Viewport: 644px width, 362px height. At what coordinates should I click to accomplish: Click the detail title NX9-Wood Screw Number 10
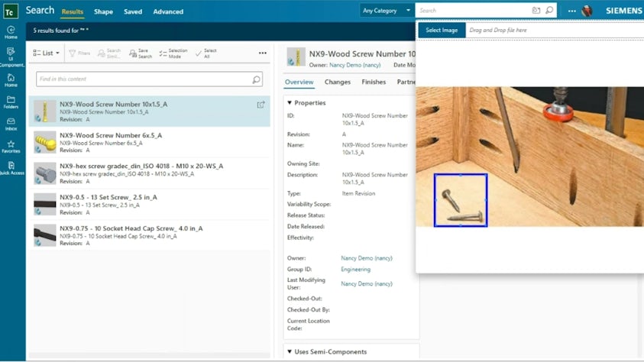pos(362,53)
